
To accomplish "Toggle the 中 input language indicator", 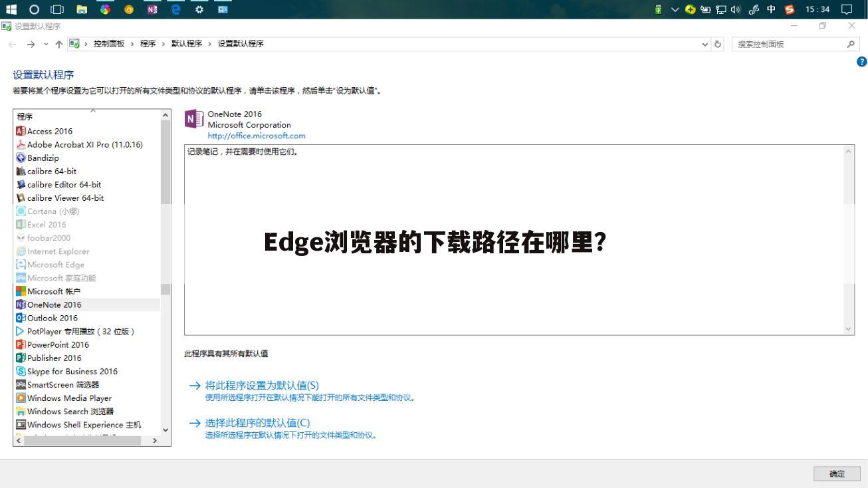I will coord(772,9).
